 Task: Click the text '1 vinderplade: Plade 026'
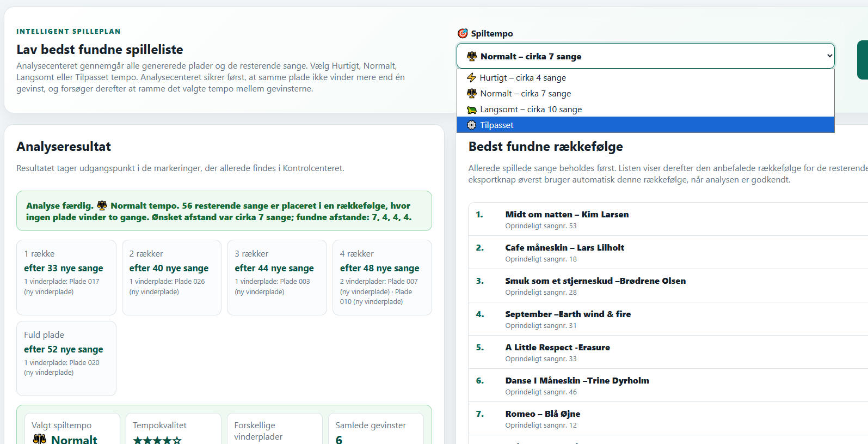click(167, 282)
